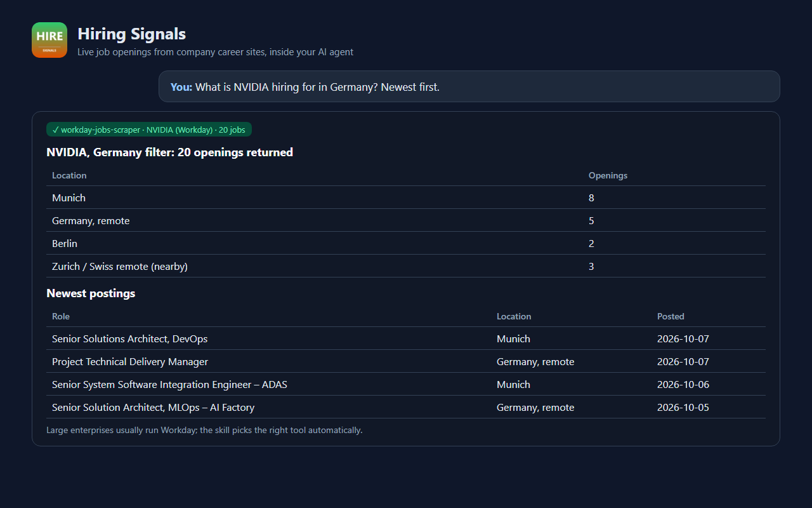The height and width of the screenshot is (508, 812).
Task: Click the tagline about live job openings
Action: coord(215,52)
